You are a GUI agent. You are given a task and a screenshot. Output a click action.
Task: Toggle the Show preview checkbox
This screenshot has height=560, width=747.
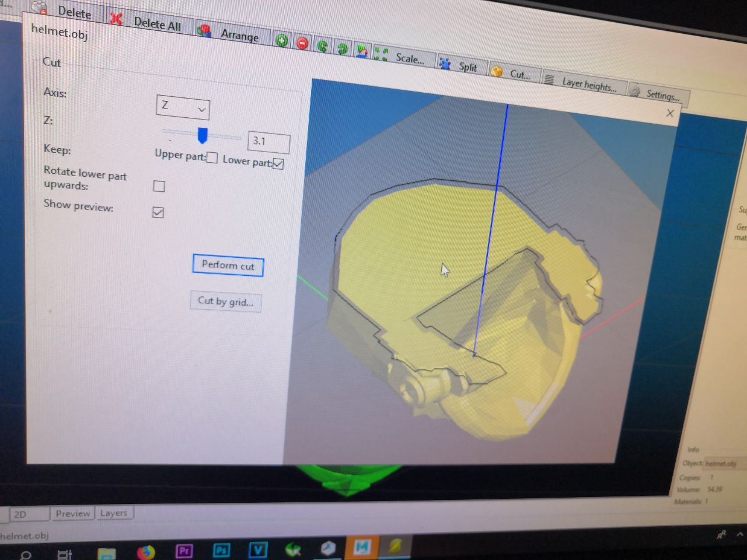158,212
